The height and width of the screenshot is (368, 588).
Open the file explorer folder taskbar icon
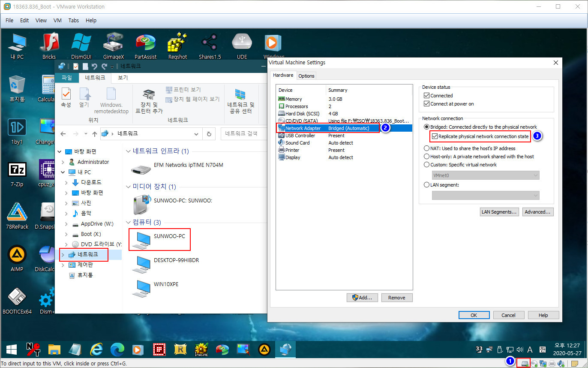point(55,350)
